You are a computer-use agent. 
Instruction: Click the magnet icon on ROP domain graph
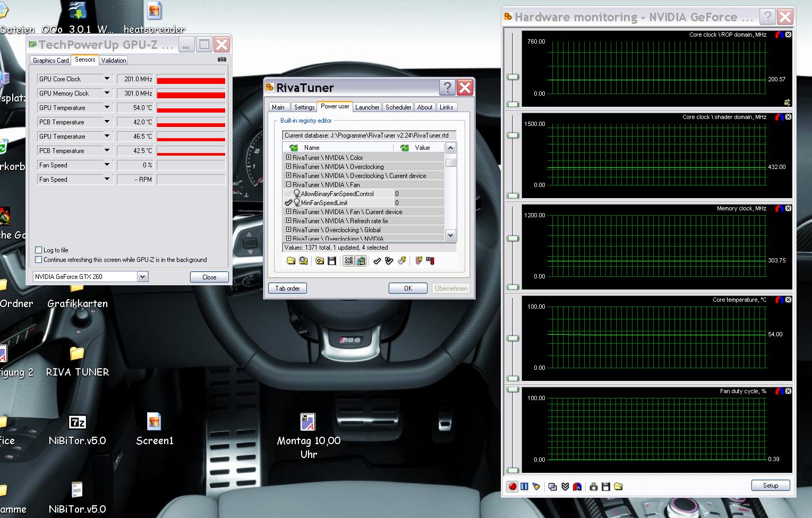[779, 35]
